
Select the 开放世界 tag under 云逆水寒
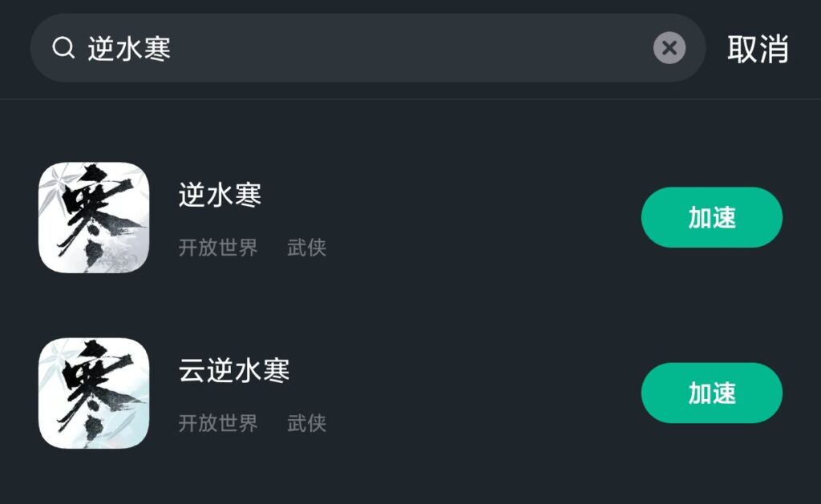coord(218,423)
